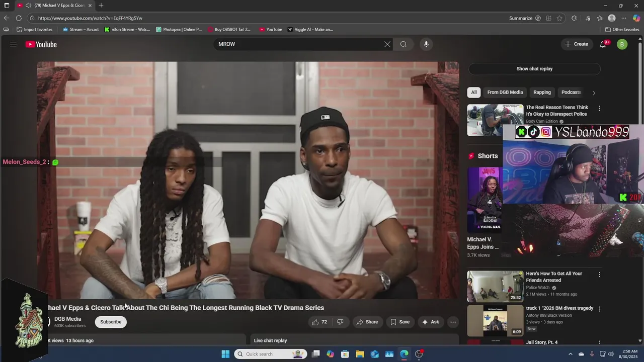
Task: Click Summarize in the address bar
Action: pos(521,18)
